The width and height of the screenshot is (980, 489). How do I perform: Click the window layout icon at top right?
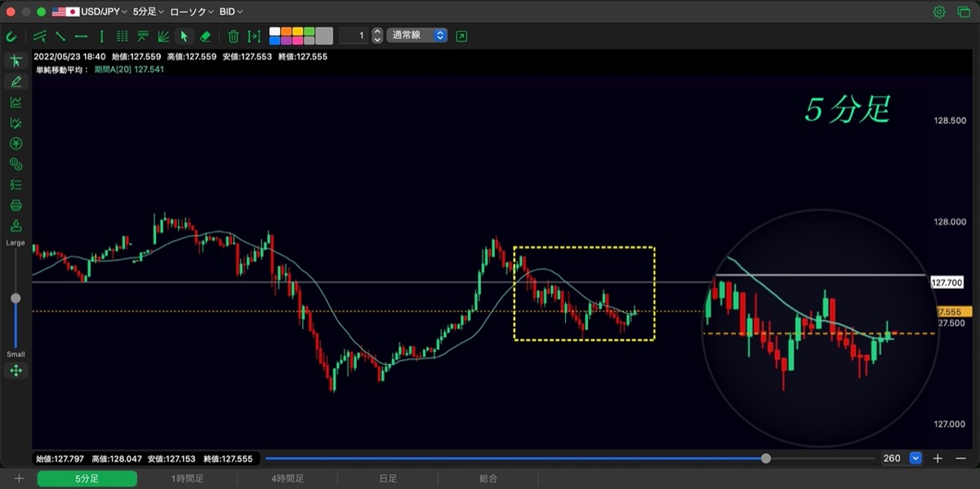click(962, 11)
